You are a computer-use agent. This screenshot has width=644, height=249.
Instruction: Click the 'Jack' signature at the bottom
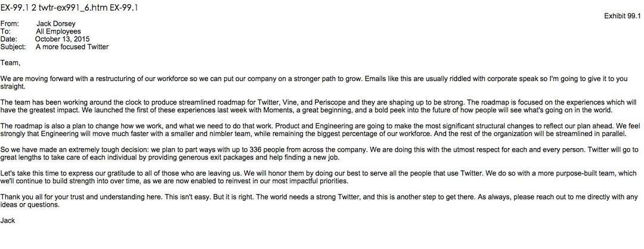(x=7, y=220)
